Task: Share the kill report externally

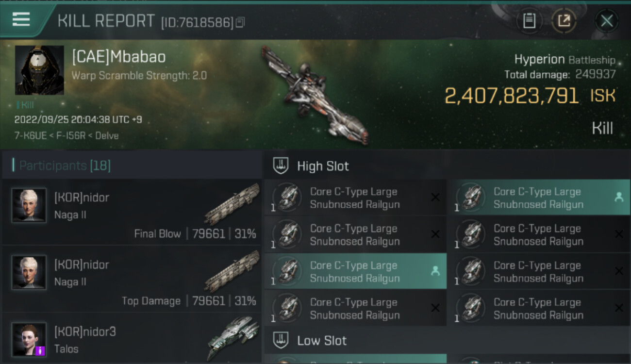Action: pyautogui.click(x=564, y=21)
